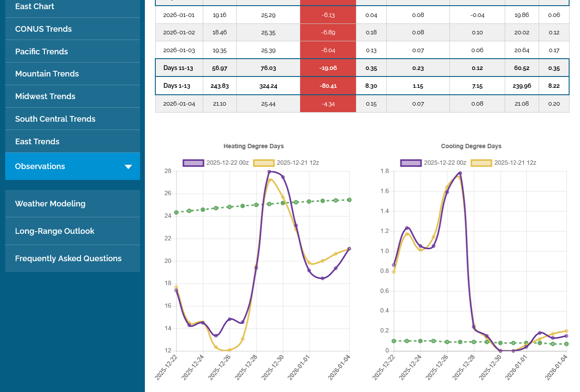
Task: Open the East Chart menu item
Action: [x=35, y=7]
